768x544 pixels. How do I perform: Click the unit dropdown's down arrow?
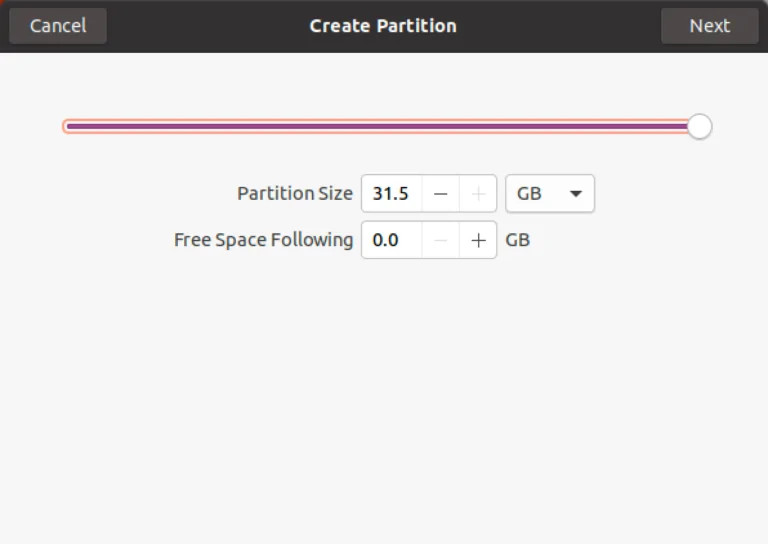(x=576, y=194)
